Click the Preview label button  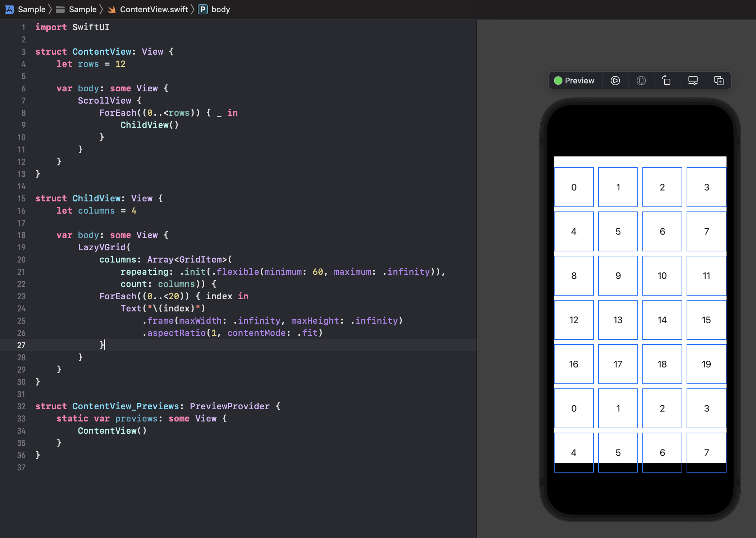(579, 80)
